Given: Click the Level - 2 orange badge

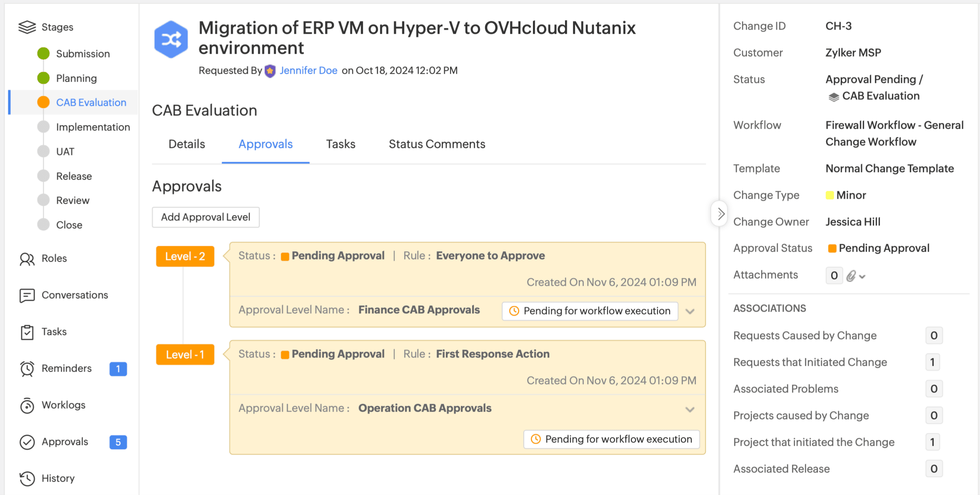Looking at the screenshot, I should [185, 256].
